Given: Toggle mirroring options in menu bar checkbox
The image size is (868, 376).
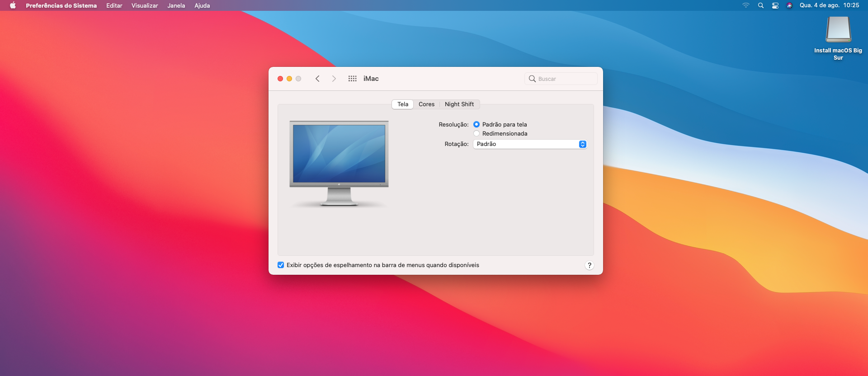Looking at the screenshot, I should [x=281, y=265].
